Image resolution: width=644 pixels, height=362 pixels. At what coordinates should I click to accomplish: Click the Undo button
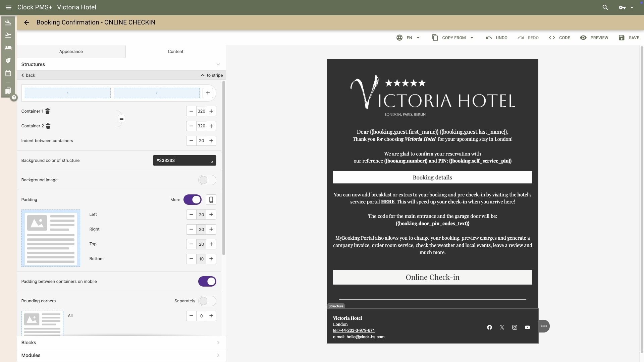pos(496,38)
